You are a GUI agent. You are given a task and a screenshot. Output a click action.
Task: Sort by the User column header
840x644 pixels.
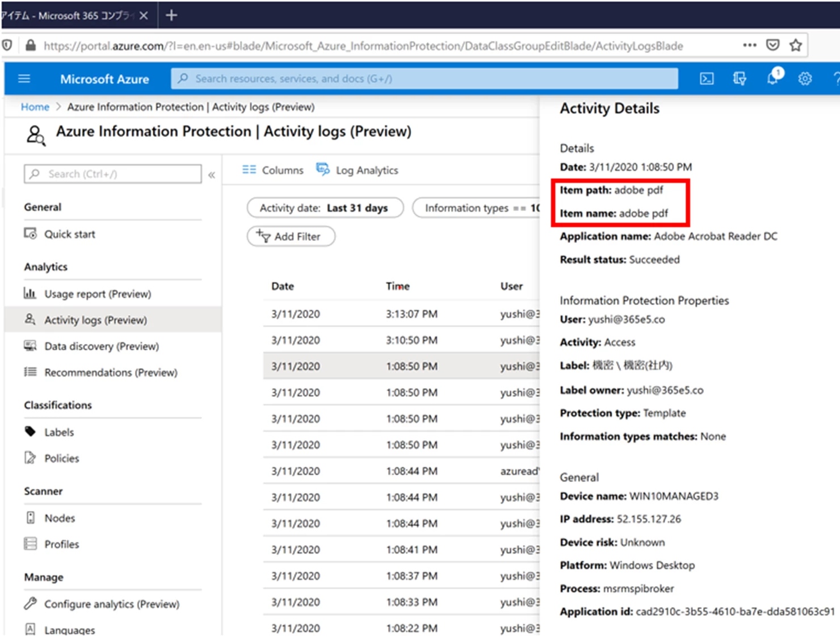511,286
